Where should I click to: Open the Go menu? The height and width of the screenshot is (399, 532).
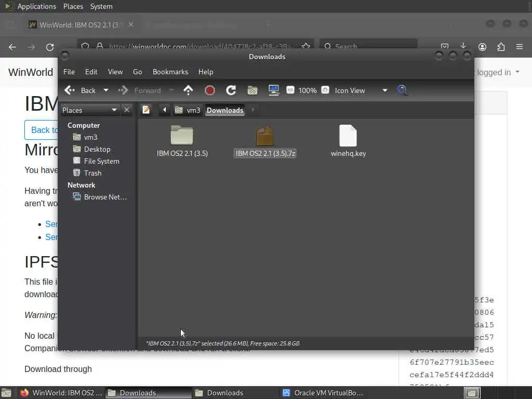137,72
